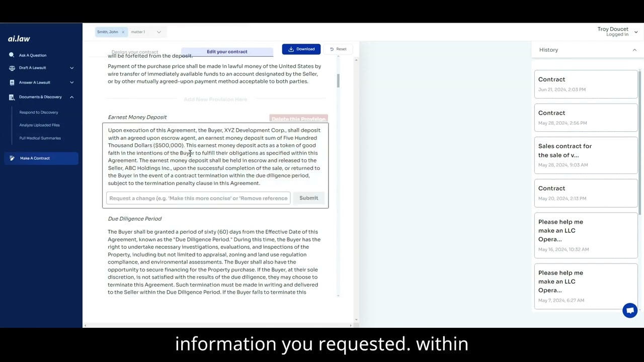Open Analyze Uploaded Files

[39, 125]
